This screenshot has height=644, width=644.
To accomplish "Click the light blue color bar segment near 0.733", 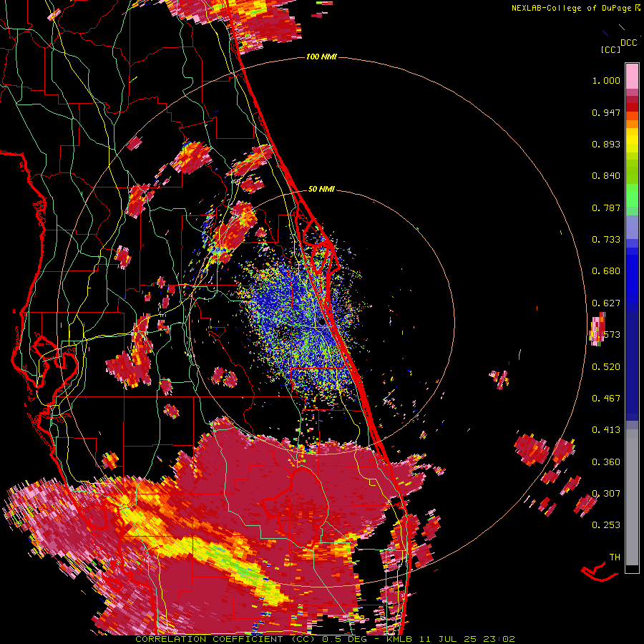I will [632, 227].
